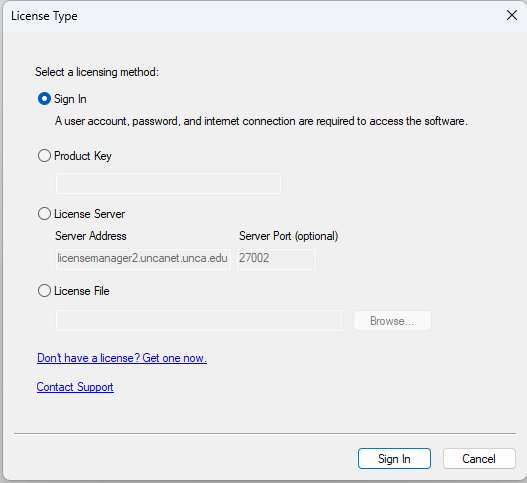Open the "Don't have a license? Get one now." link
The height and width of the screenshot is (483, 527).
[122, 358]
